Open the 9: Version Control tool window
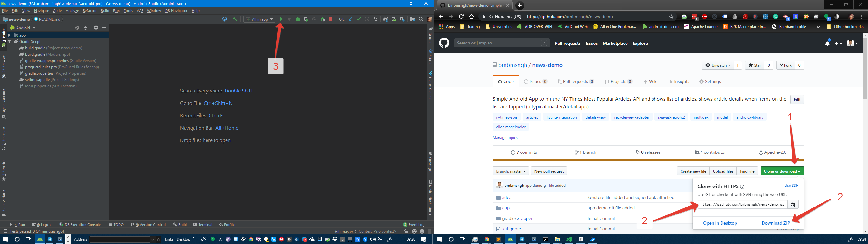The width and height of the screenshot is (868, 244). [x=148, y=225]
